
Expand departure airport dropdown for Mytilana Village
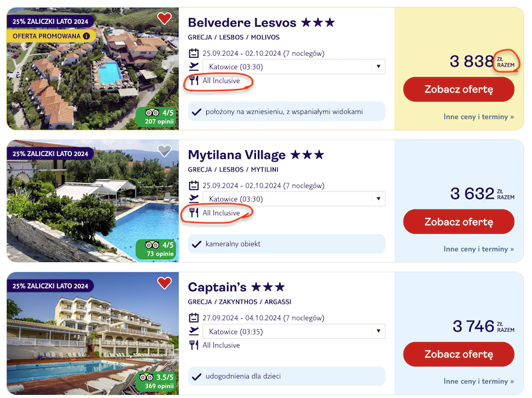(x=294, y=199)
